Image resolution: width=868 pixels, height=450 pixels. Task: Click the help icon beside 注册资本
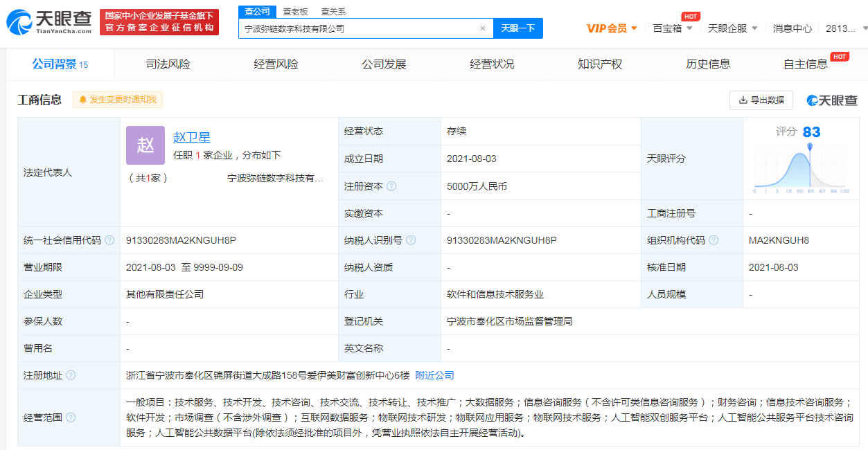(391, 186)
